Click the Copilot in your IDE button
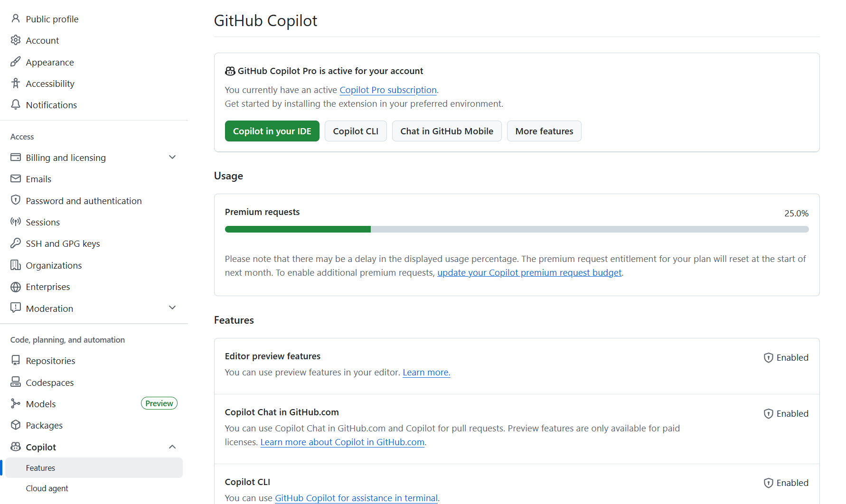The height and width of the screenshot is (504, 846). coord(272,131)
